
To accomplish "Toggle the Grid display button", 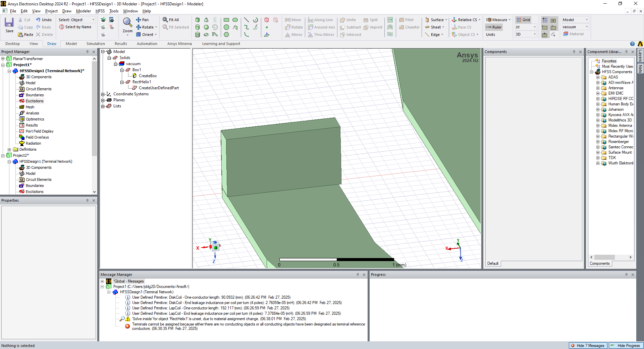I will click(x=523, y=20).
